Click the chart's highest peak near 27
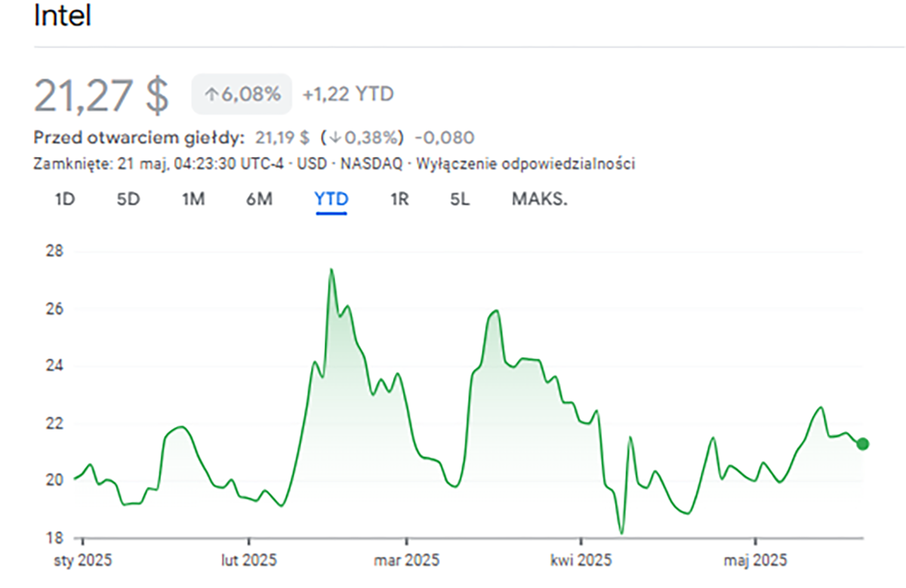 tap(331, 269)
